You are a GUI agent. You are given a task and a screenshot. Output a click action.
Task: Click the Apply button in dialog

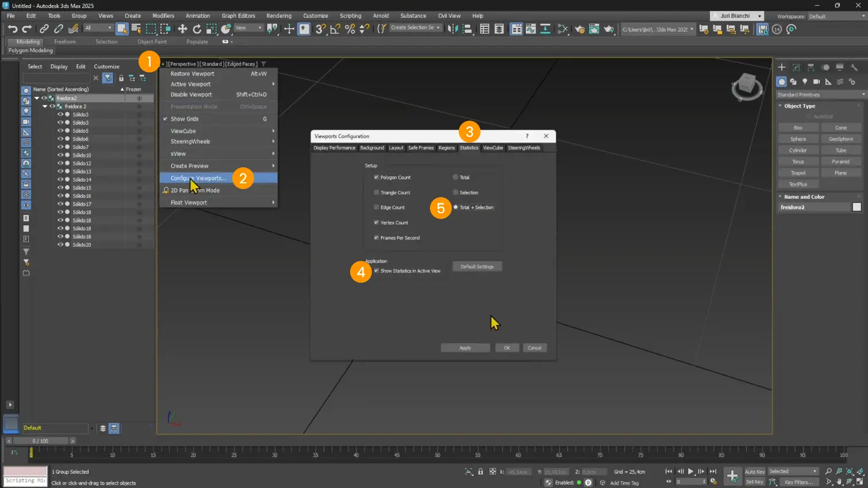click(x=465, y=348)
